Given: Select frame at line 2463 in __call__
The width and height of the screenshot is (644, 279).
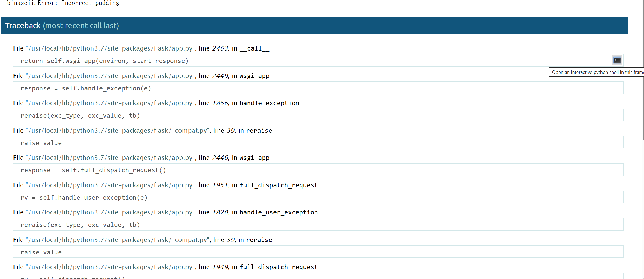Looking at the screenshot, I should point(141,48).
